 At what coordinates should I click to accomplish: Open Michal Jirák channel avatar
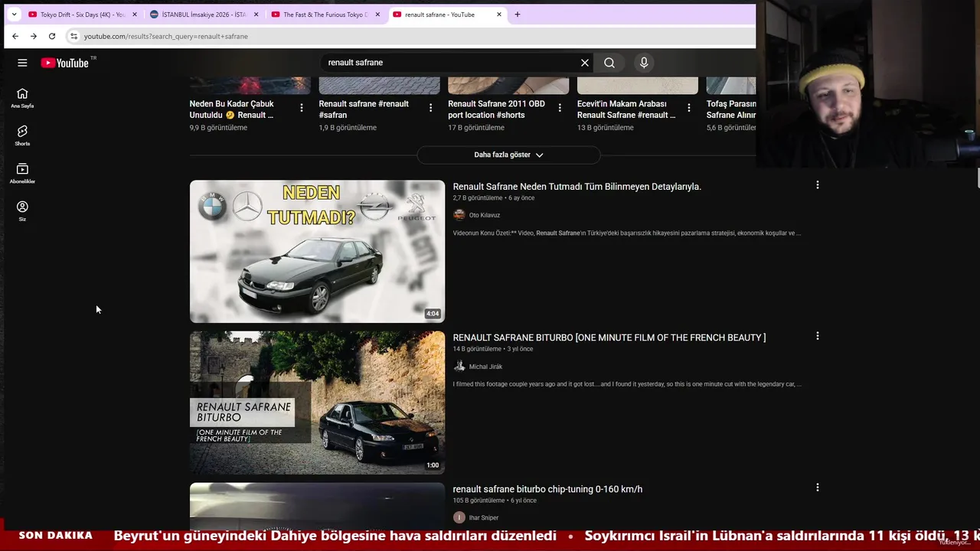[x=459, y=367]
